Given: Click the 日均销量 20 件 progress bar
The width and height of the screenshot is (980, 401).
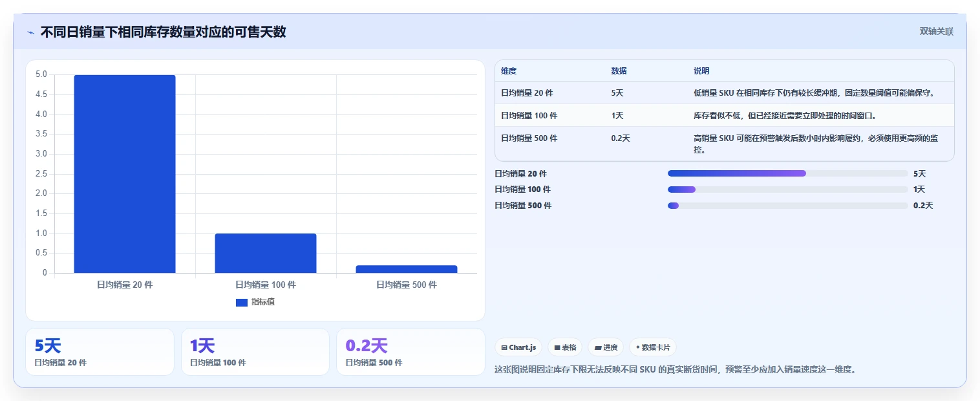Looking at the screenshot, I should 787,173.
